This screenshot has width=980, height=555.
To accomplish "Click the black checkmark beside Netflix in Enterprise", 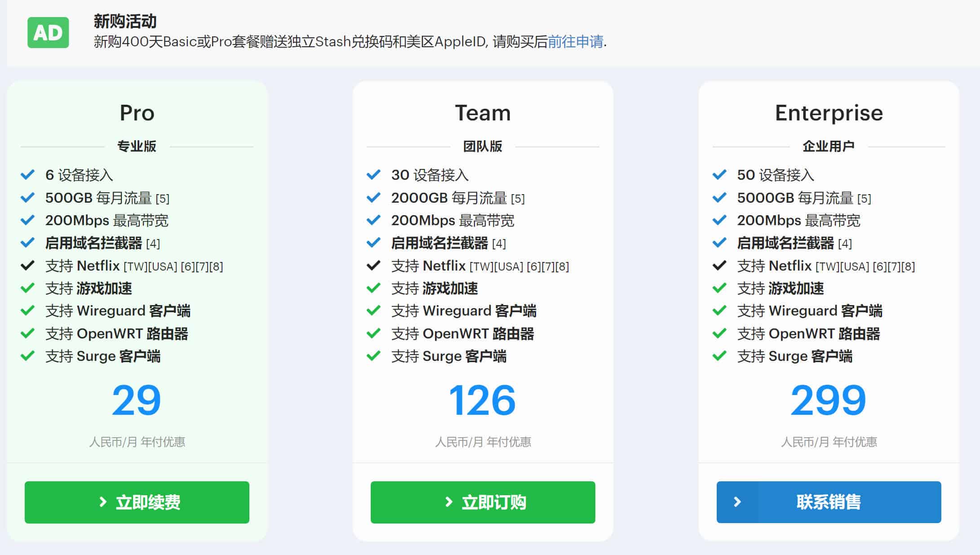I will (720, 266).
